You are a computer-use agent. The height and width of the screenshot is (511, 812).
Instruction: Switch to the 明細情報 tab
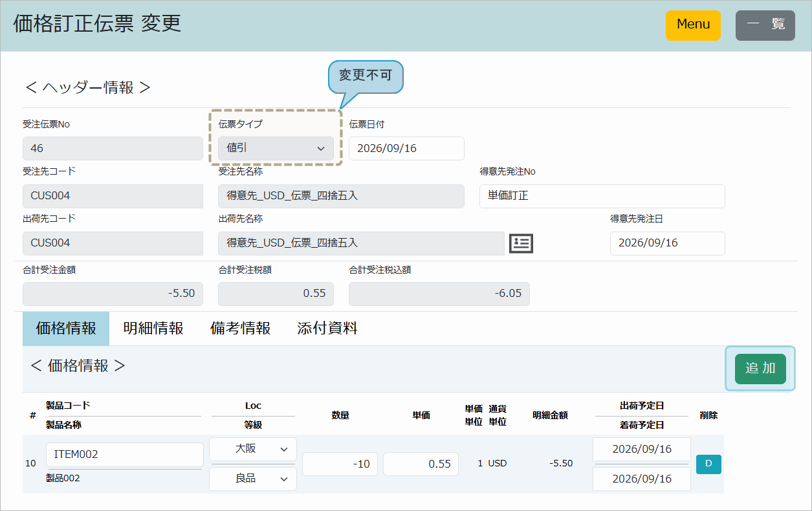[x=153, y=329]
